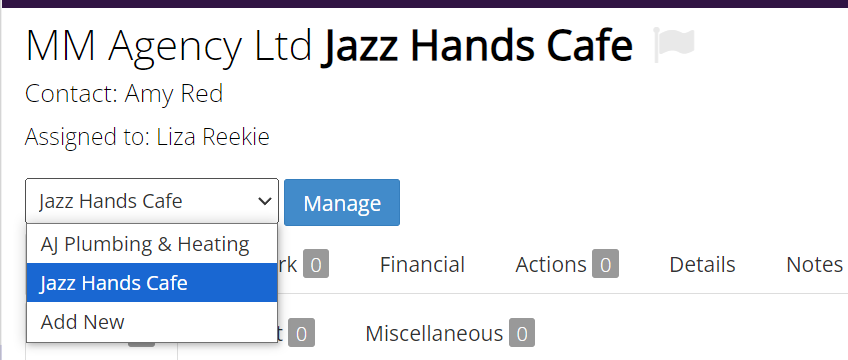Select the hidden sub-tab left of Miscellaneous
Screen dimensions: 848x360
coord(296,333)
